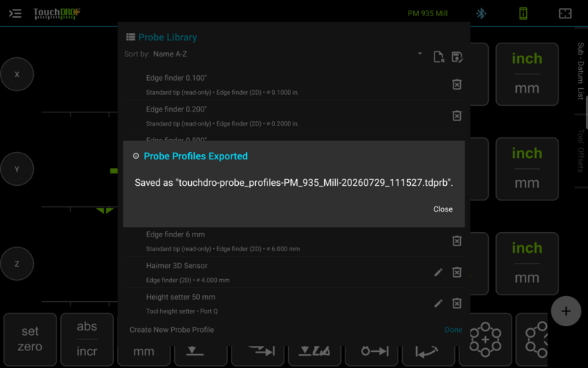Edit the Height setter 50 mm profile
588x368 pixels.
point(438,303)
